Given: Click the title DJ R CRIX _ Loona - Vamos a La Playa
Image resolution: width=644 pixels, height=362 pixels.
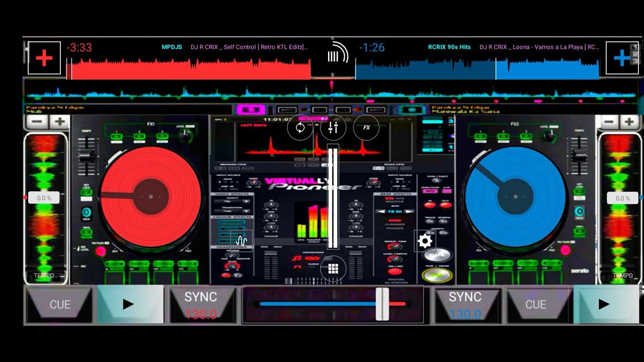Looking at the screenshot, I should (x=539, y=47).
